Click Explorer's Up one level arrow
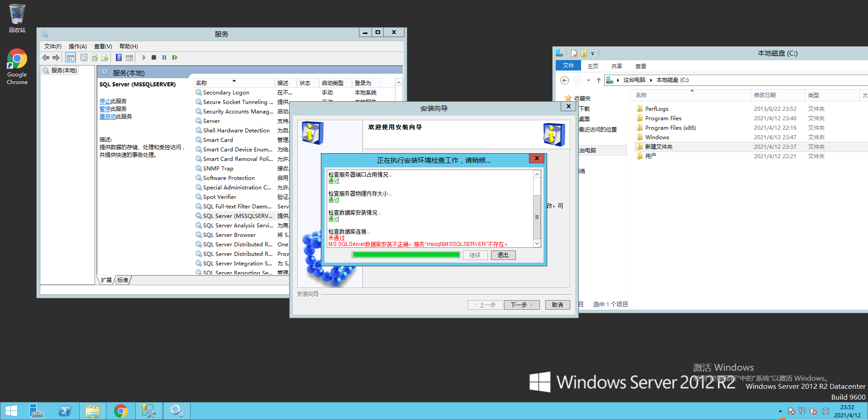This screenshot has height=420, width=868. tap(599, 80)
